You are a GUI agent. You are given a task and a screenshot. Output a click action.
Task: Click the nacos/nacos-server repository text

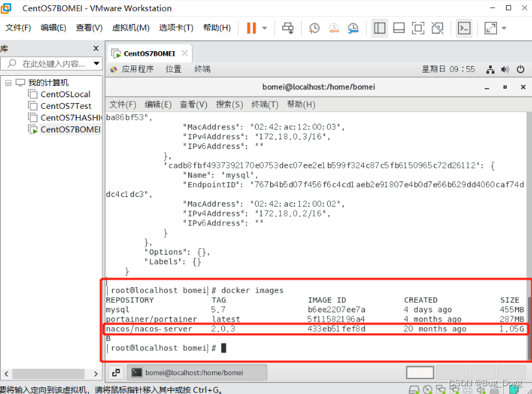point(149,329)
